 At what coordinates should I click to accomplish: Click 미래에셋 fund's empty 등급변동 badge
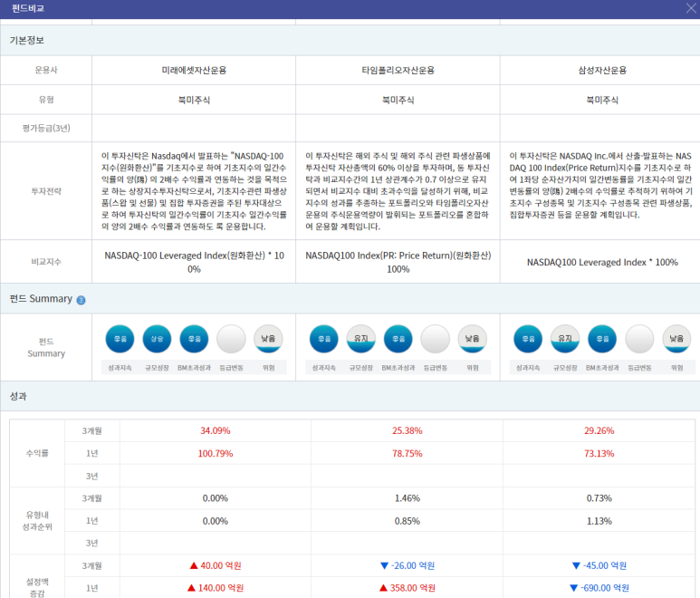[x=231, y=339]
